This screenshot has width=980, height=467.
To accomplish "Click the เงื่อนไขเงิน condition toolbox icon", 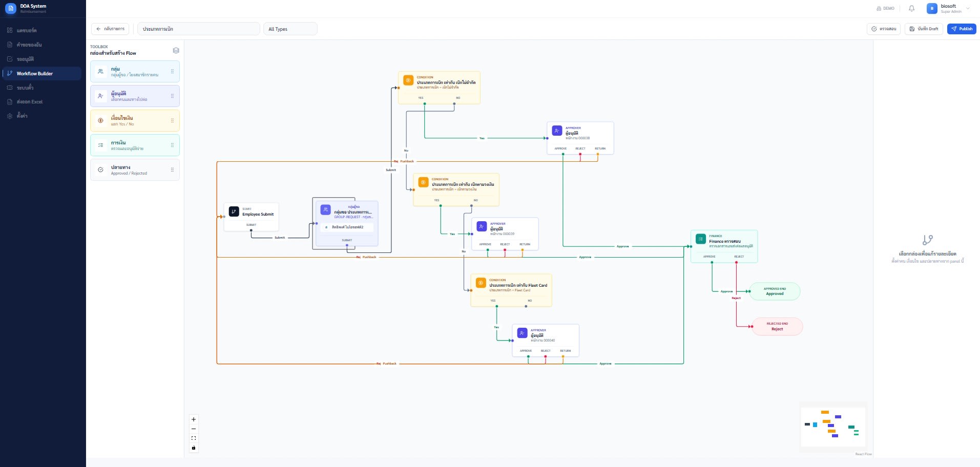I will [100, 120].
